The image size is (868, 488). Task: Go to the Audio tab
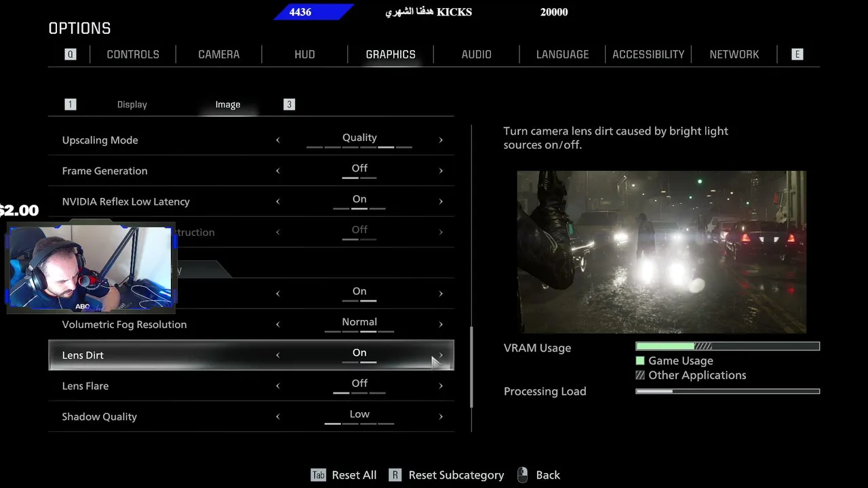(x=477, y=54)
